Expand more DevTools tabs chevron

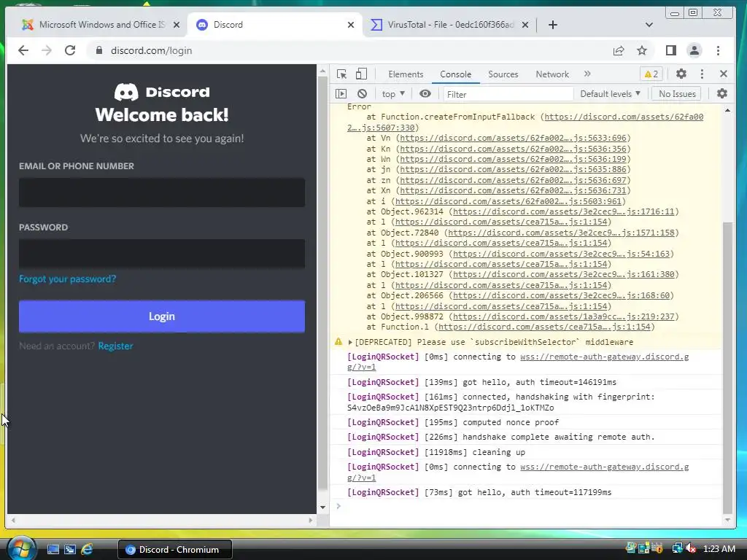(587, 74)
